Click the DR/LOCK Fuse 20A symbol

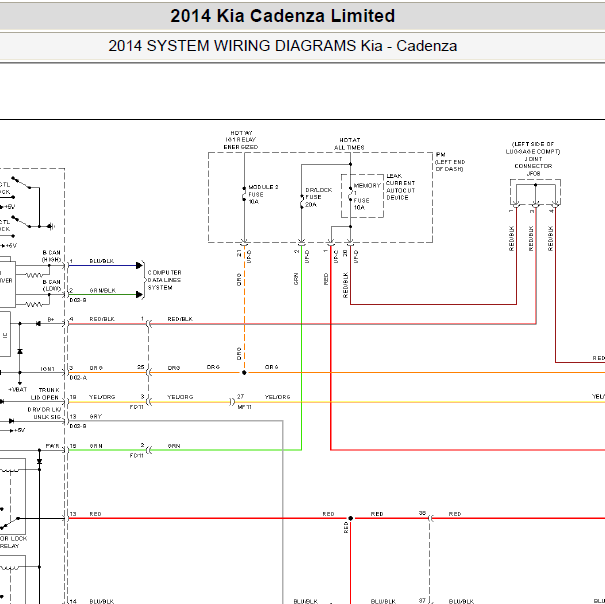[302, 201]
